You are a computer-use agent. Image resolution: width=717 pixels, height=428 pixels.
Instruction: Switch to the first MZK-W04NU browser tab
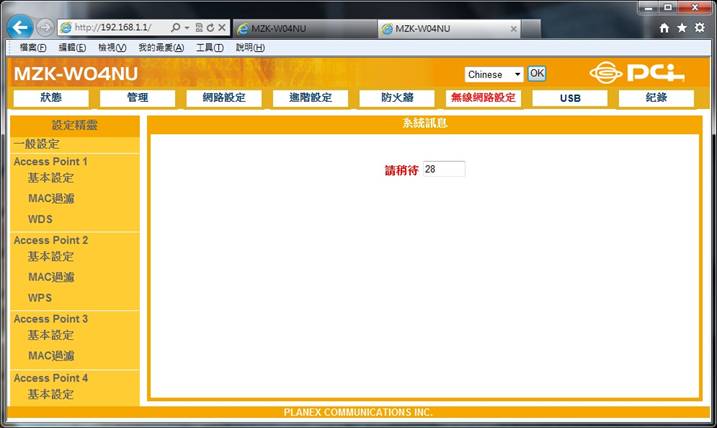[x=305, y=28]
